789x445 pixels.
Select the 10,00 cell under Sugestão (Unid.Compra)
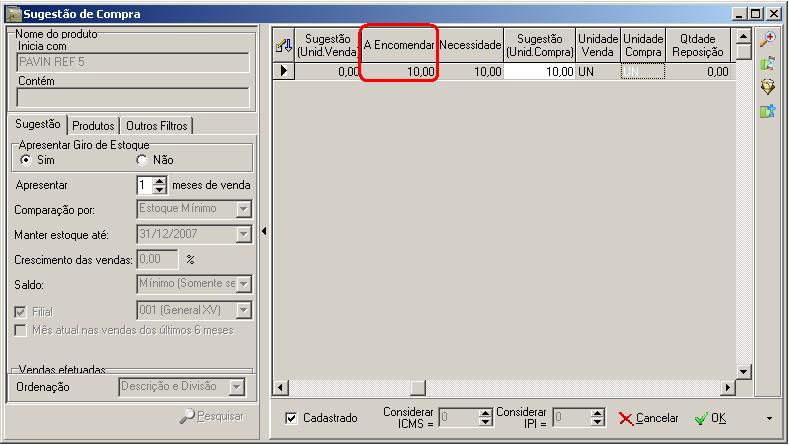point(539,71)
